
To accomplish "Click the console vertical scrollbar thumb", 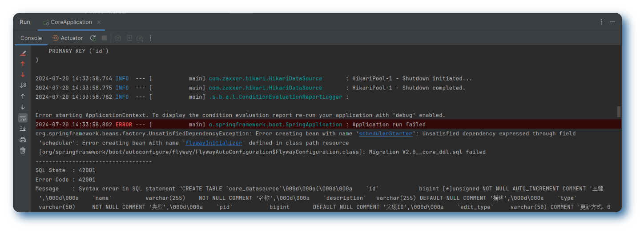I will point(619,111).
